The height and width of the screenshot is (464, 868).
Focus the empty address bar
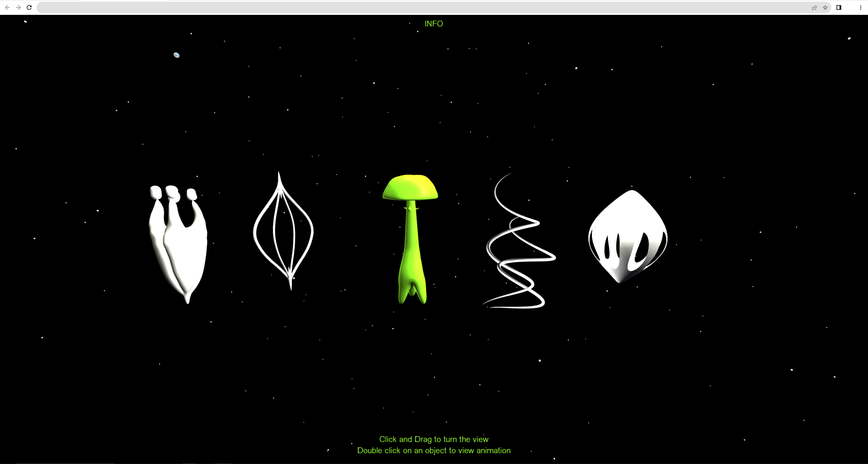tap(417, 8)
